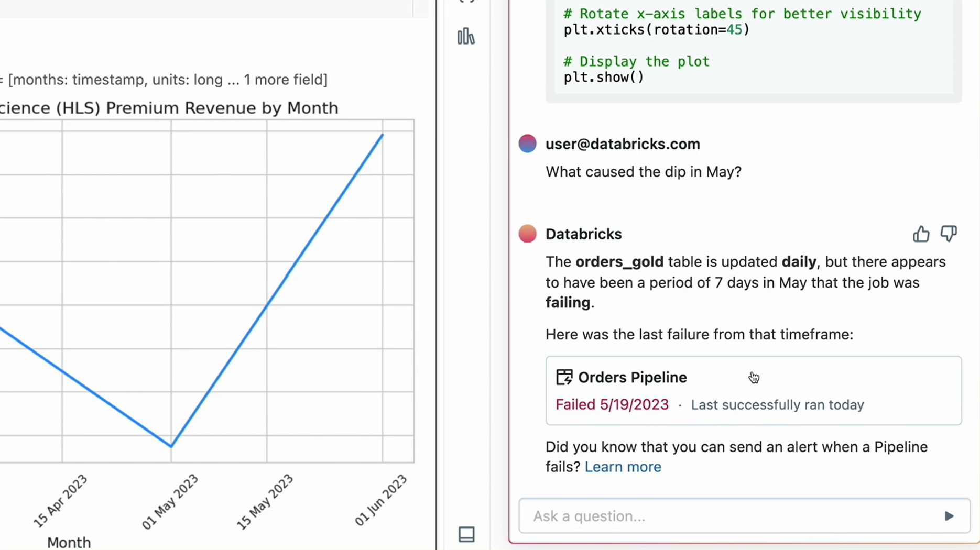
Task: Click the user@databricks.com avatar
Action: (x=528, y=144)
